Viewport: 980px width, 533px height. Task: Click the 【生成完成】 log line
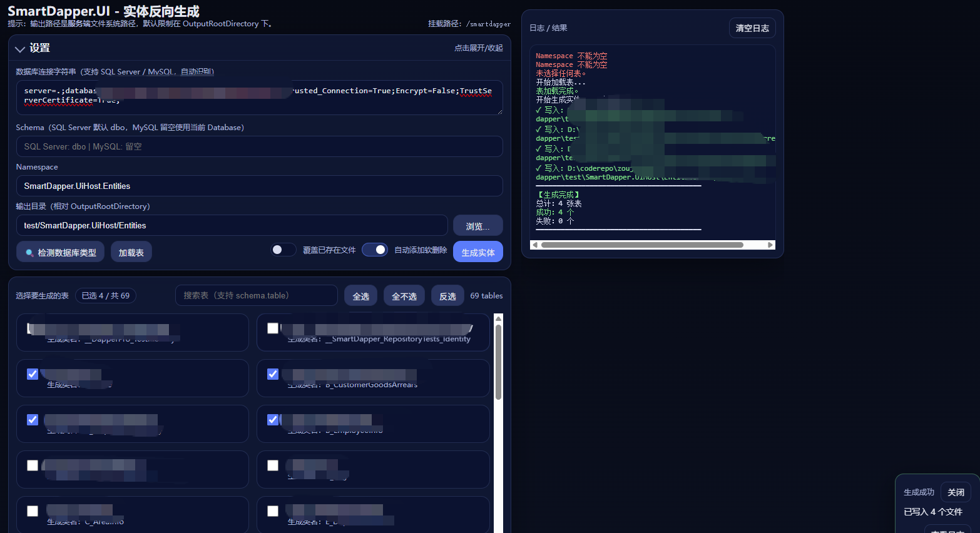coord(558,195)
